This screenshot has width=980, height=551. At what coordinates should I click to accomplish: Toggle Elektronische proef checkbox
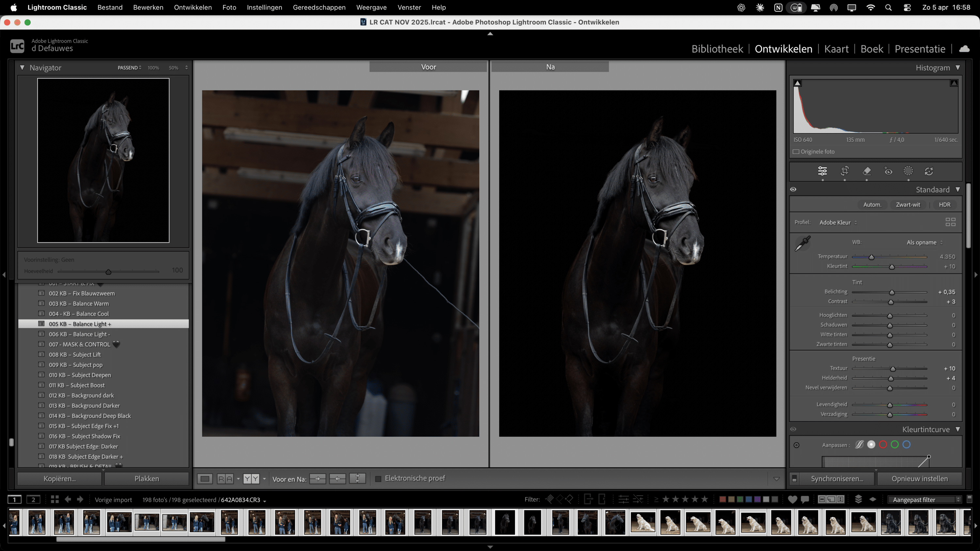[378, 478]
